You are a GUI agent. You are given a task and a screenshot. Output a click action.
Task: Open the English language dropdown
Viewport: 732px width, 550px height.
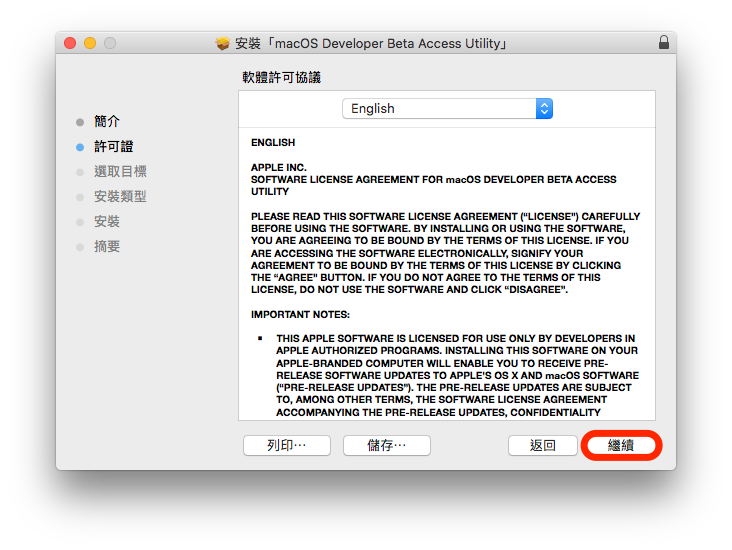447,108
